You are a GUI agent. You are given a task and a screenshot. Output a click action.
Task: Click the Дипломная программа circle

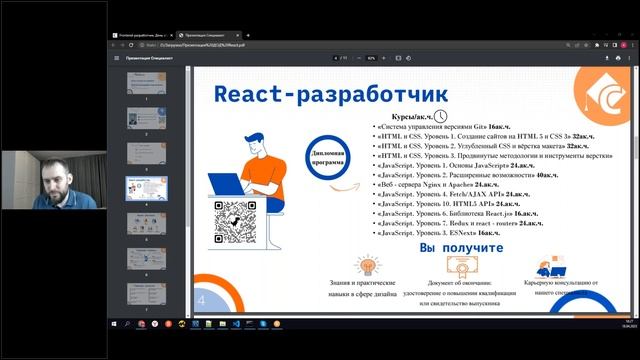tap(328, 158)
